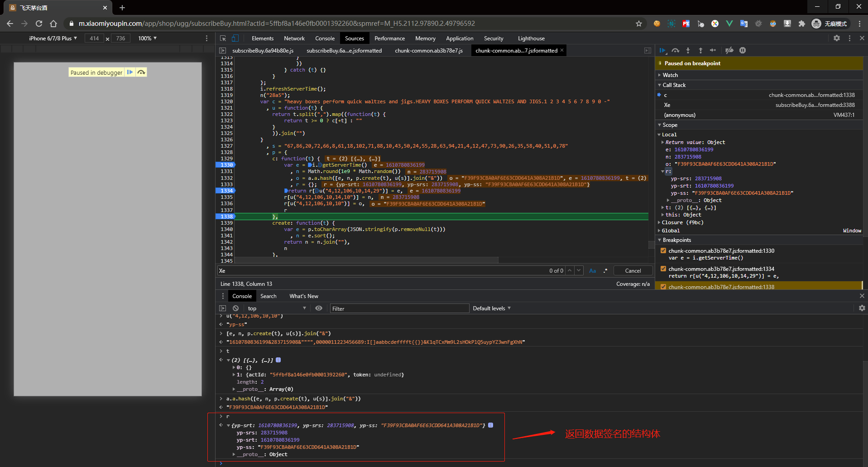868x467 pixels.
Task: Bookmark this page with star icon
Action: tap(638, 24)
